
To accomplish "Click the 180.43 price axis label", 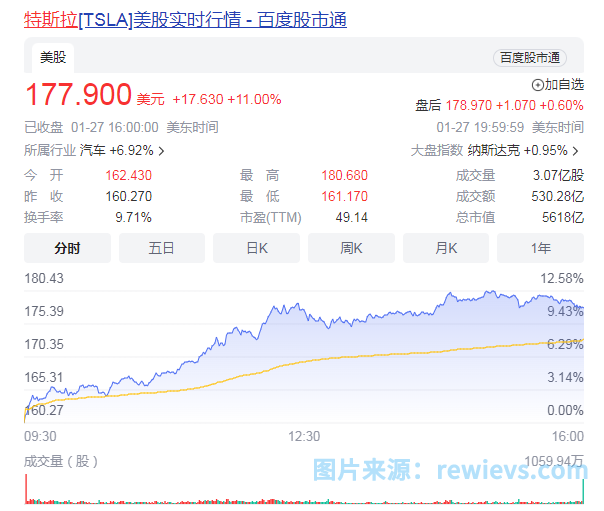I will point(44,278).
